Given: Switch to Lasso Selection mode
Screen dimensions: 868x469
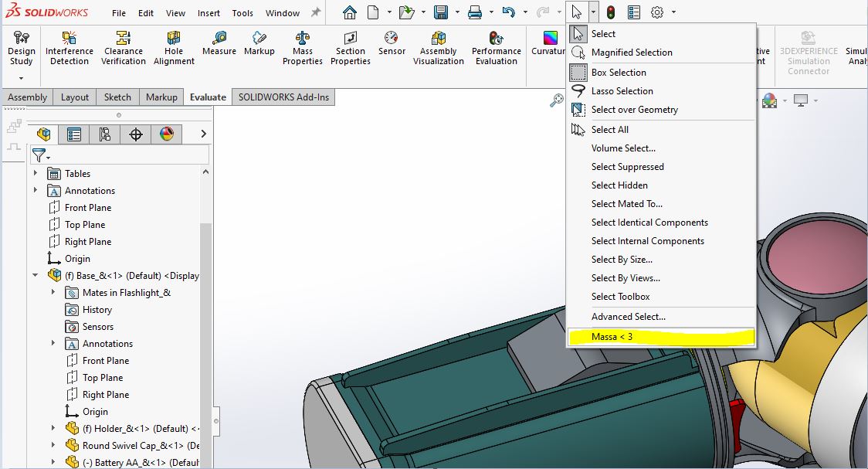Looking at the screenshot, I should click(x=622, y=91).
